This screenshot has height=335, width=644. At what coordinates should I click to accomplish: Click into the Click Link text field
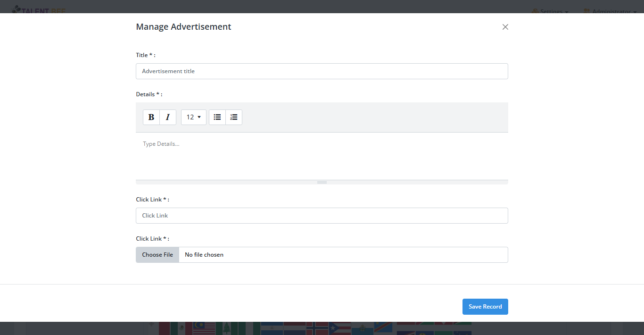click(322, 216)
